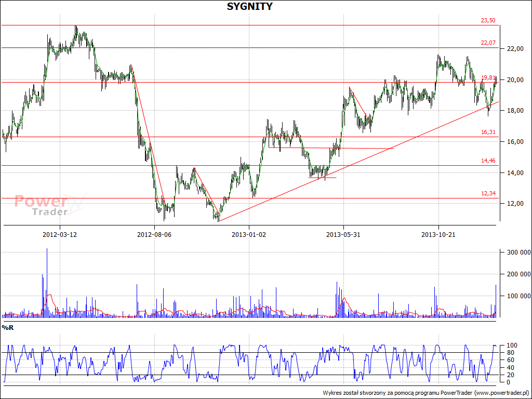Select the 19,81 level label
The height and width of the screenshot is (399, 532).
coord(488,77)
